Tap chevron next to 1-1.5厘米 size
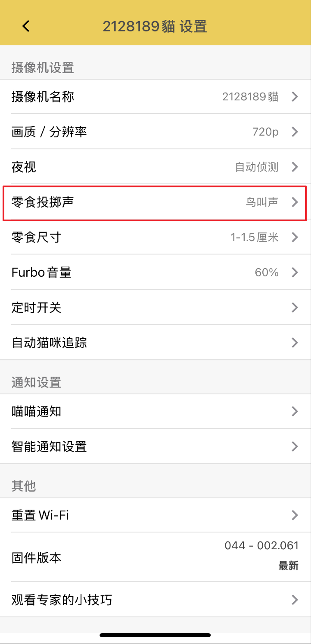Image resolution: width=311 pixels, height=644 pixels. pyautogui.click(x=295, y=237)
